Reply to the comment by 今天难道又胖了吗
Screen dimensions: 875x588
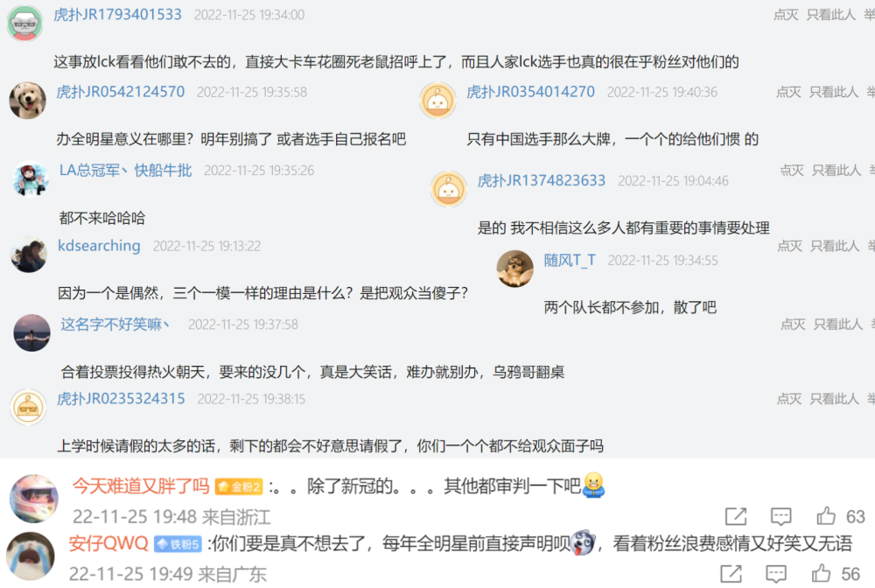[x=780, y=516]
